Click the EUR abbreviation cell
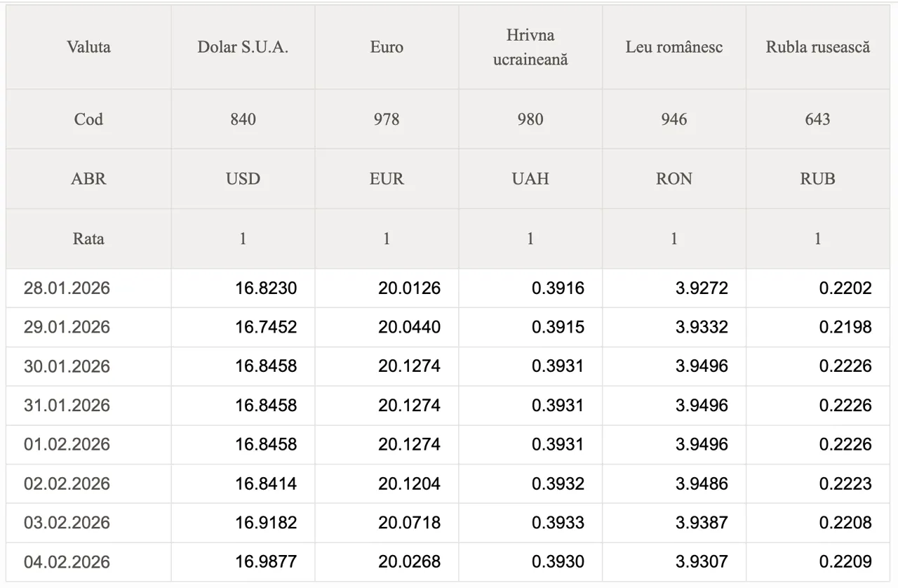 pos(387,179)
